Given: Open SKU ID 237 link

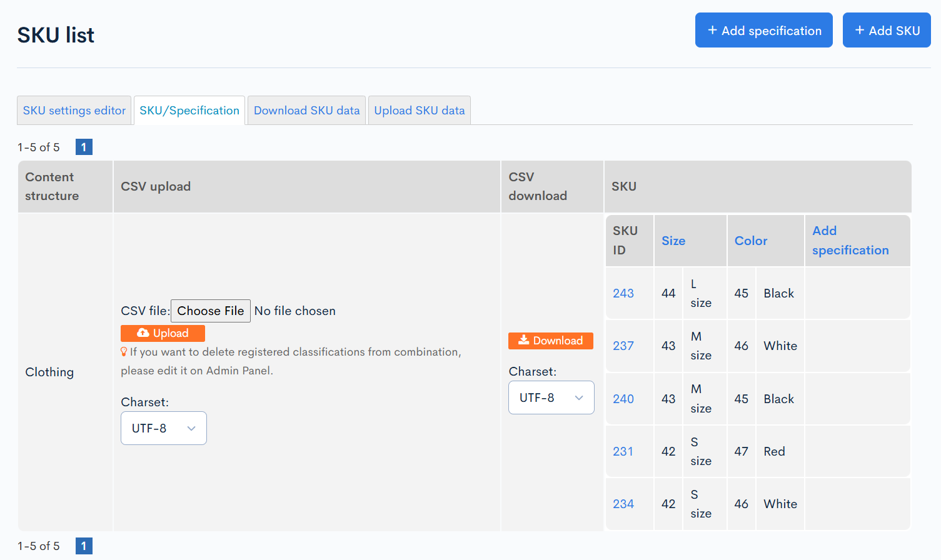Looking at the screenshot, I should [x=623, y=346].
